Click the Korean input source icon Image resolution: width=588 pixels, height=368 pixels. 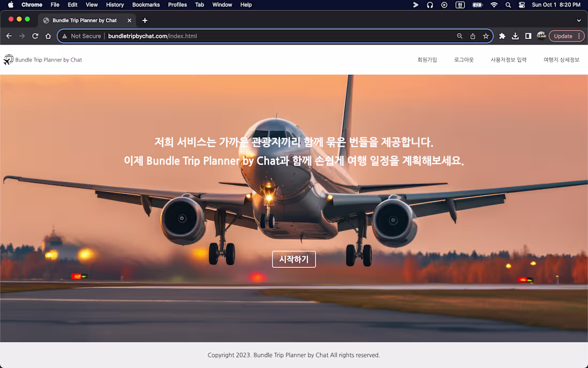click(460, 5)
